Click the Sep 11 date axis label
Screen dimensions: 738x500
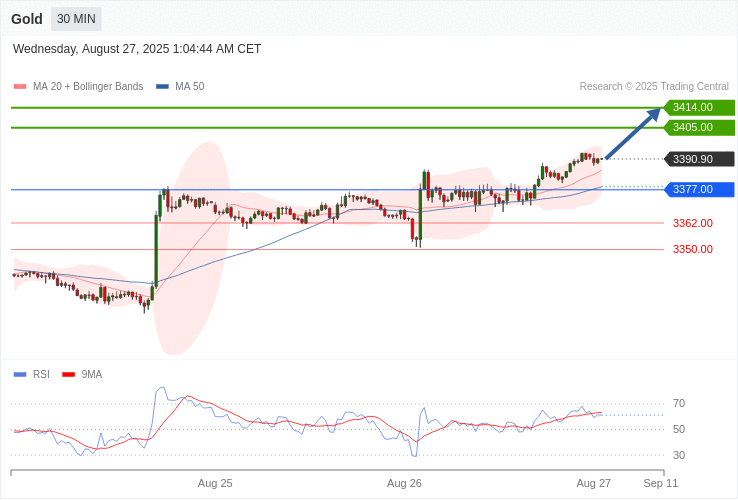[660, 483]
